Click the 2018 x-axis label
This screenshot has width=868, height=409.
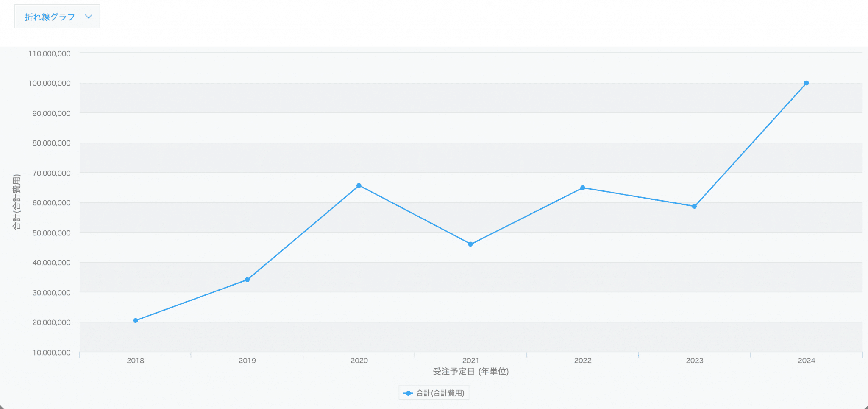point(136,361)
